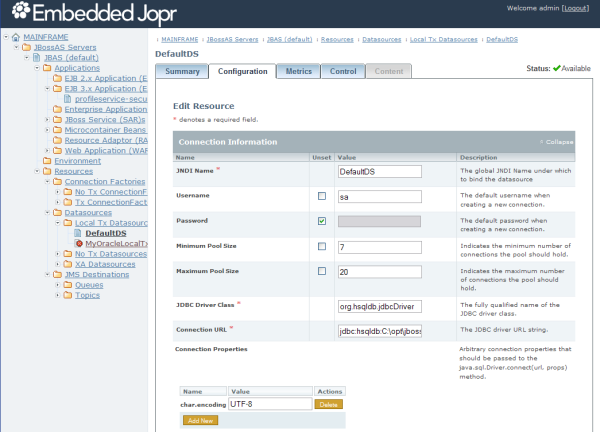Click the Microcontainer Beans folder icon
Viewport: 600px width, 432px height.
[57, 130]
